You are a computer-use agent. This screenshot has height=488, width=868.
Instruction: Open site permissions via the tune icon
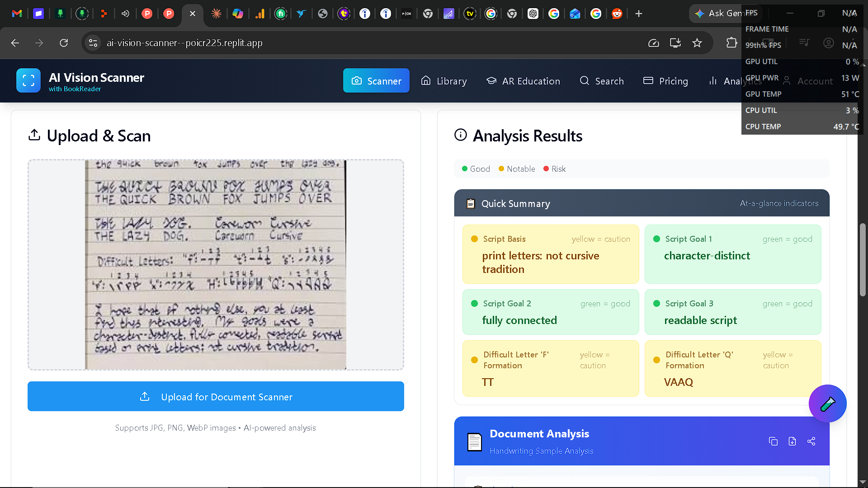pos(93,43)
